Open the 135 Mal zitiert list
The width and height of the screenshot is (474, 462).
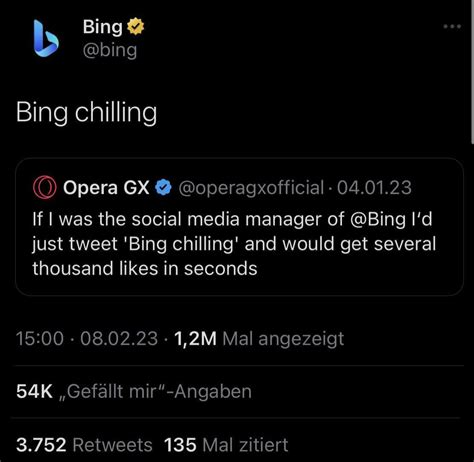[226, 445]
